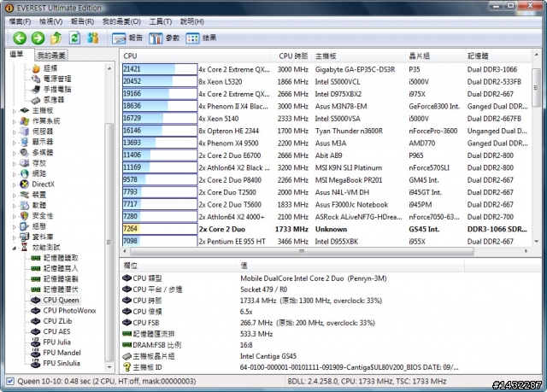This screenshot has width=547, height=392.
Task: Click the Intel Cantiga GS45 chipset value
Action: (268, 356)
